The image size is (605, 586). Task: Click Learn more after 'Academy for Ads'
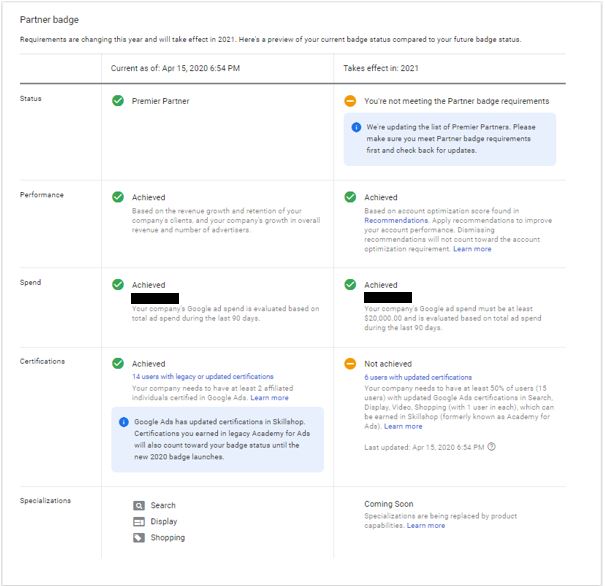[403, 426]
